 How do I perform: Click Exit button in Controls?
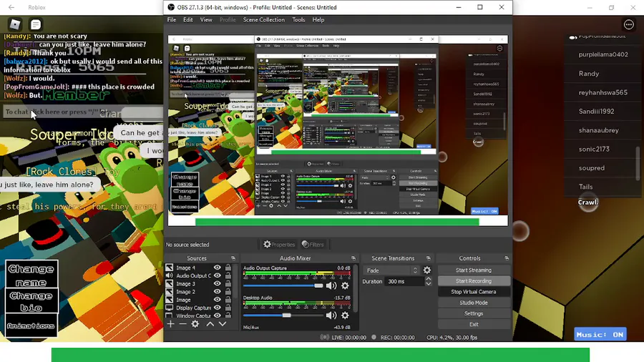coord(474,324)
